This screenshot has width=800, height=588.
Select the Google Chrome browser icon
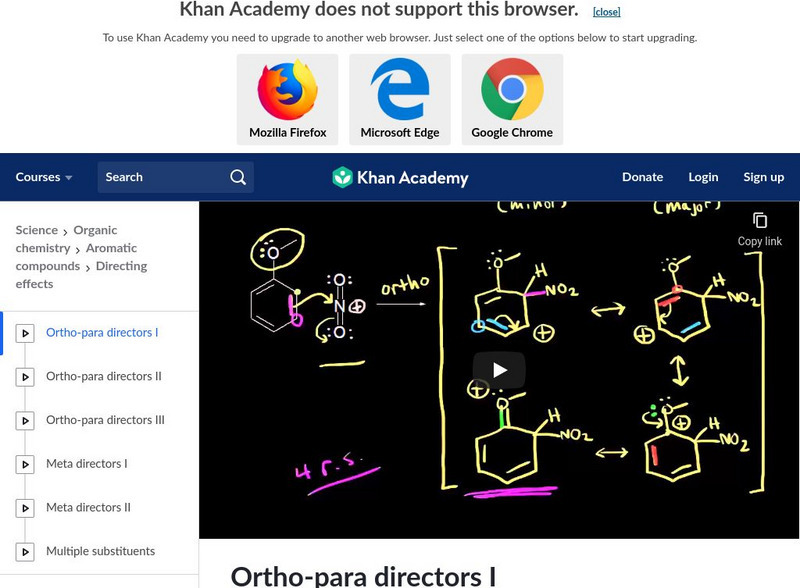(512, 89)
